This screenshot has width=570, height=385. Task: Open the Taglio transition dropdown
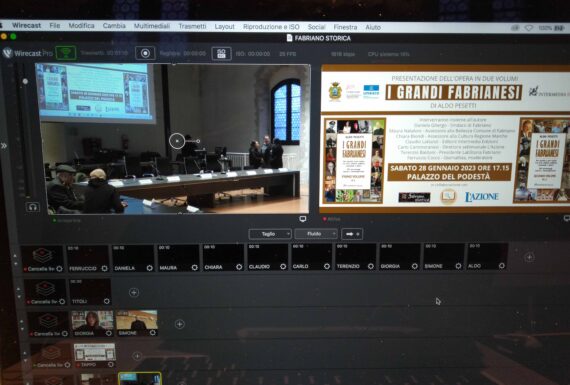click(x=270, y=234)
